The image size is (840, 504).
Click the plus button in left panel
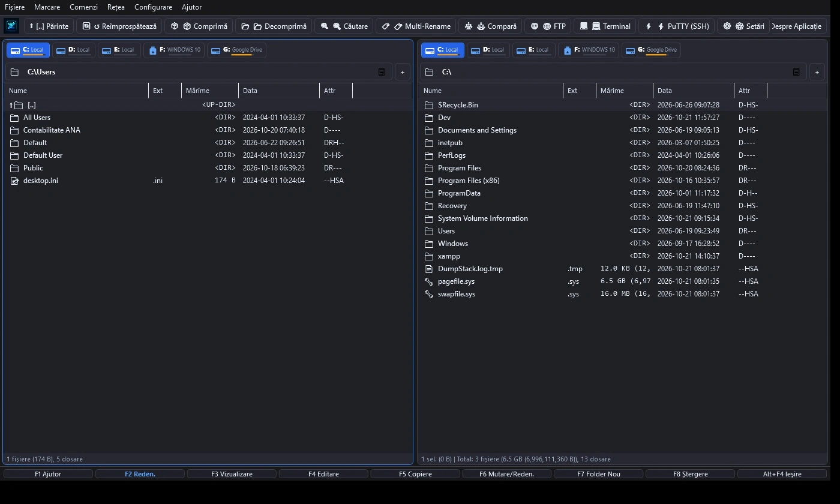tap(403, 72)
